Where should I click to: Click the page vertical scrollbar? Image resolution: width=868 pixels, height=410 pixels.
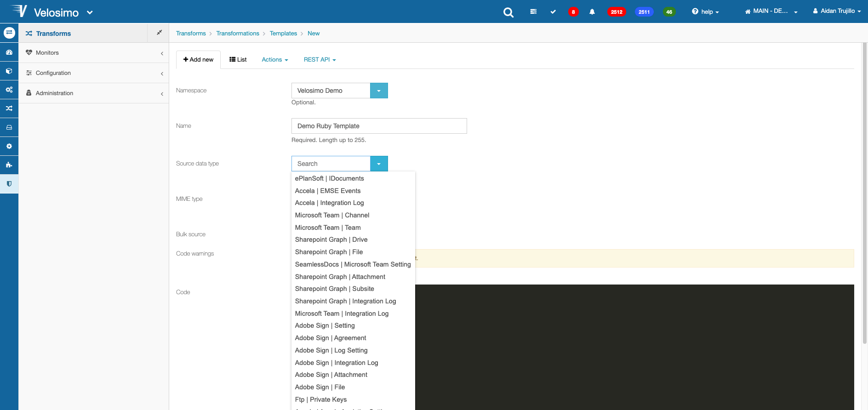pyautogui.click(x=864, y=193)
